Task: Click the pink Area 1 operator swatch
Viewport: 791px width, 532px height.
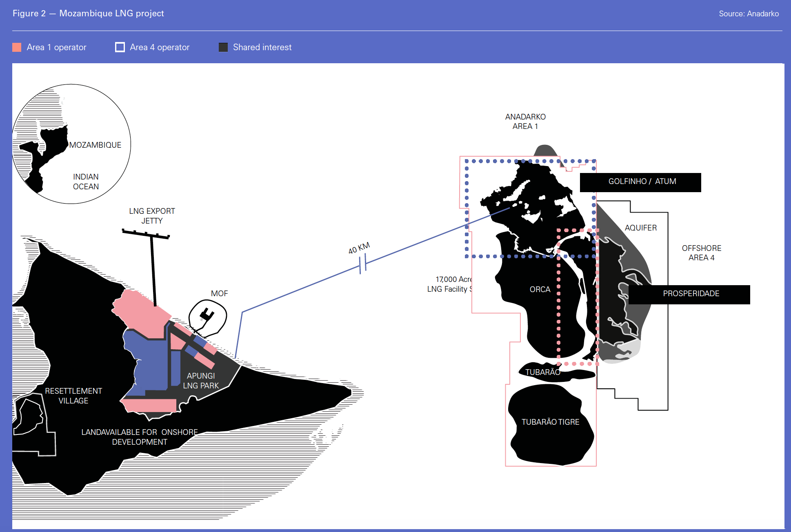Action: coord(17,47)
